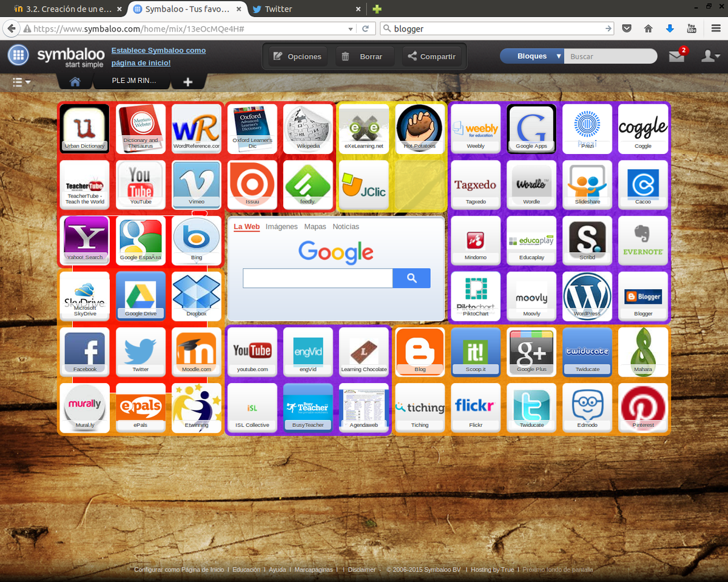Open the feedly tile
The height and width of the screenshot is (582, 728).
point(308,184)
